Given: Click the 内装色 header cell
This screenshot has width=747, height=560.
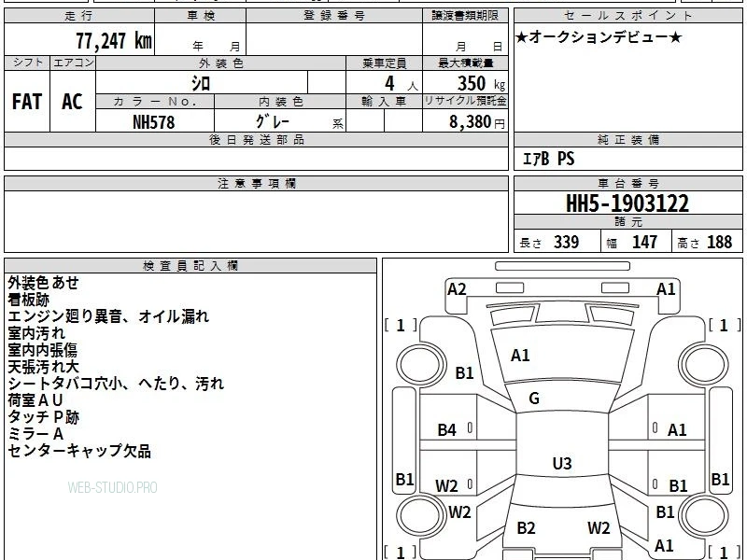Looking at the screenshot, I should 280,102.
